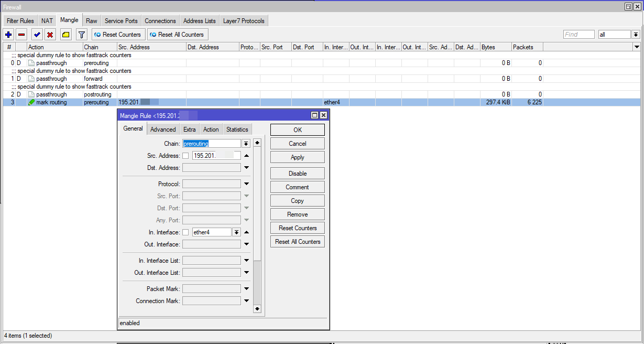Click the Disable button in dialog
The height and width of the screenshot is (344, 644).
(298, 174)
